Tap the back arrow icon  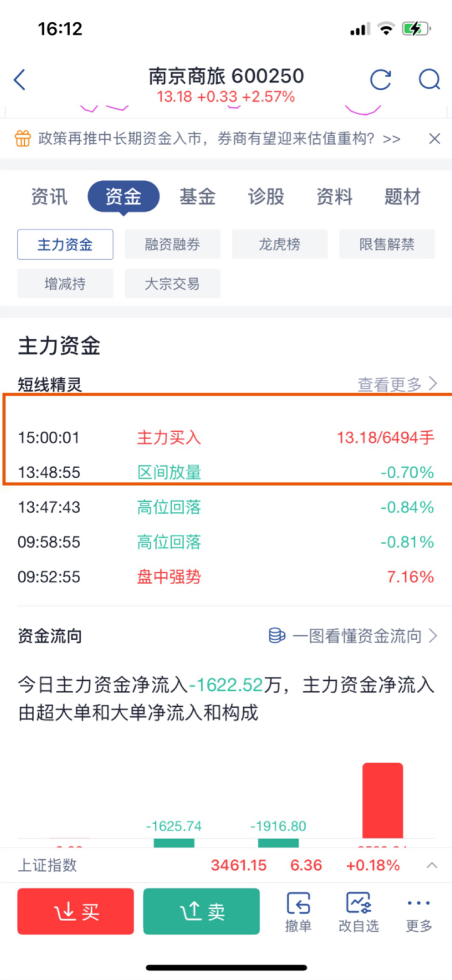(20, 80)
